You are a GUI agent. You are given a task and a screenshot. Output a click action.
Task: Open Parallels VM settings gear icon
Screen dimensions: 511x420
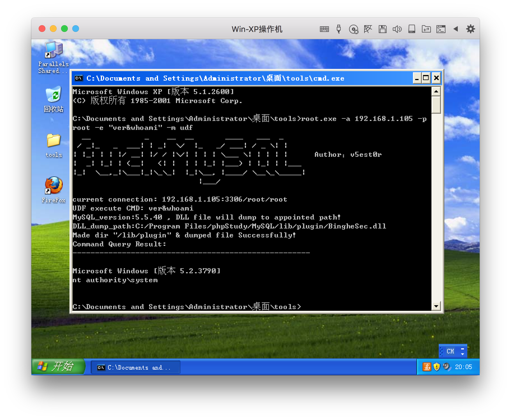coord(470,29)
